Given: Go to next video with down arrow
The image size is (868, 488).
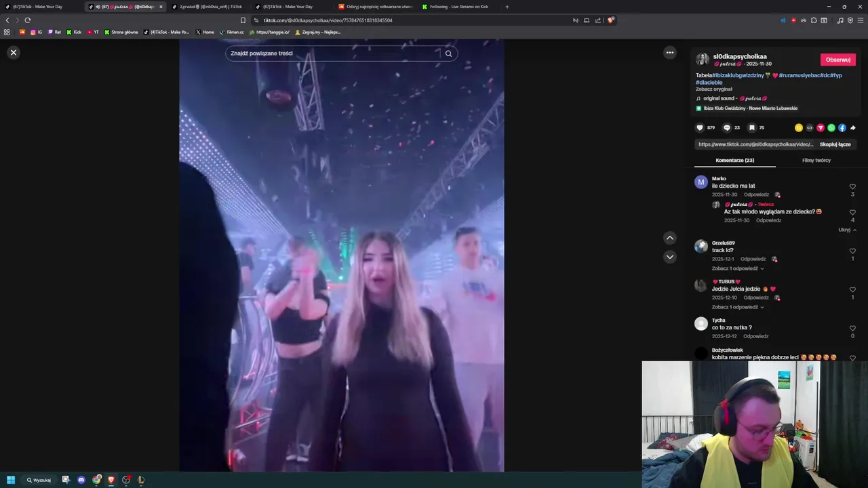Looking at the screenshot, I should (x=670, y=257).
